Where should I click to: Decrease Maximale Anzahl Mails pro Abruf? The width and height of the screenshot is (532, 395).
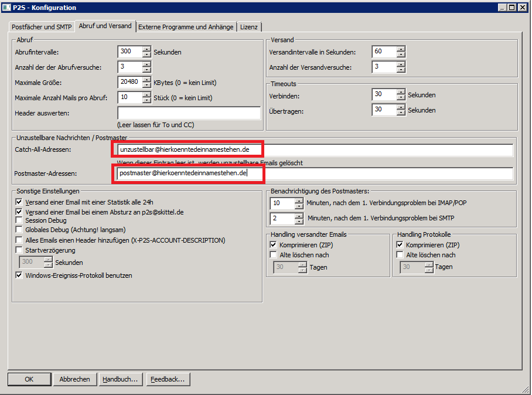(146, 101)
